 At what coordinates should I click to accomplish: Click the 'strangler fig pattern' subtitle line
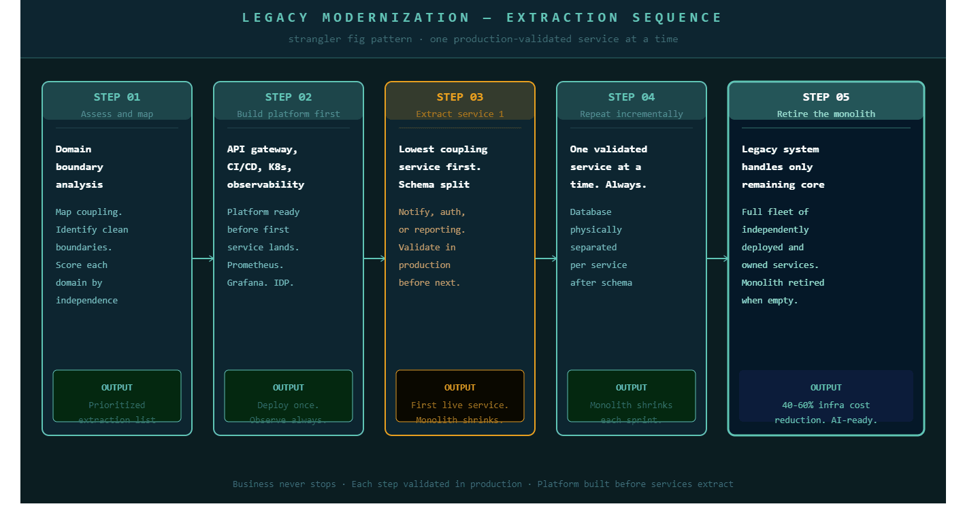pos(483,39)
